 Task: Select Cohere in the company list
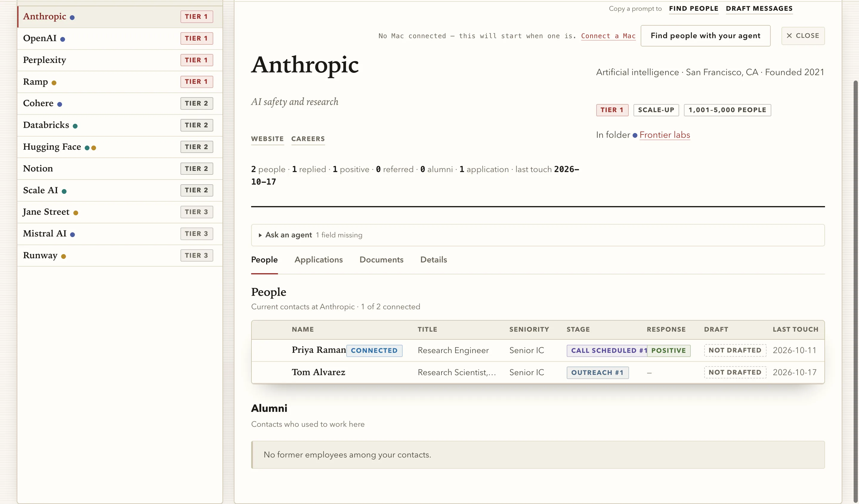pos(120,103)
